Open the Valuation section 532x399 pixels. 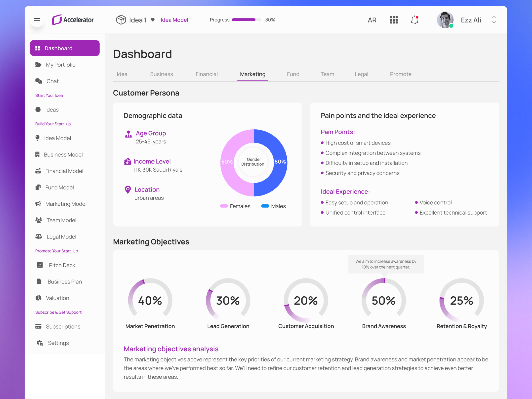pos(57,298)
